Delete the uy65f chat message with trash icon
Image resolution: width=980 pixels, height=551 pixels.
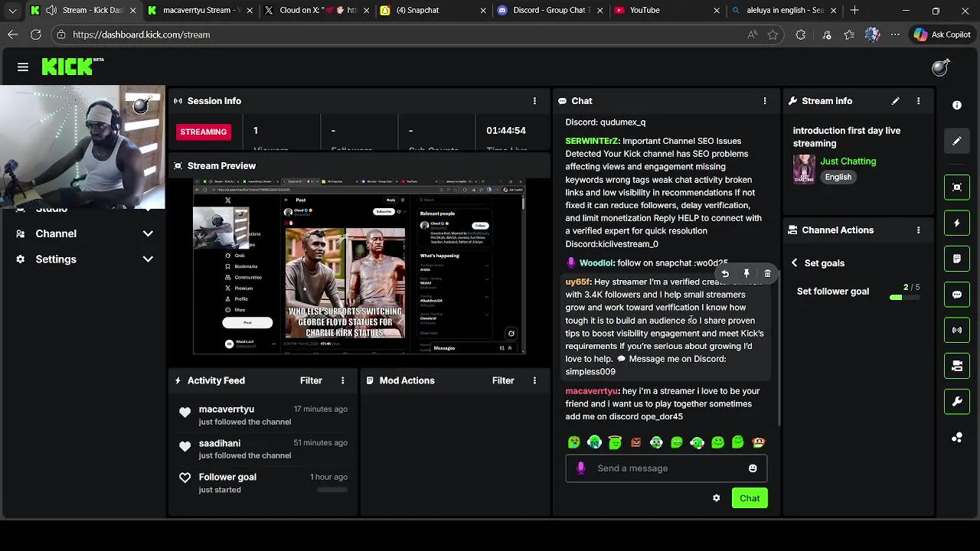pos(767,273)
